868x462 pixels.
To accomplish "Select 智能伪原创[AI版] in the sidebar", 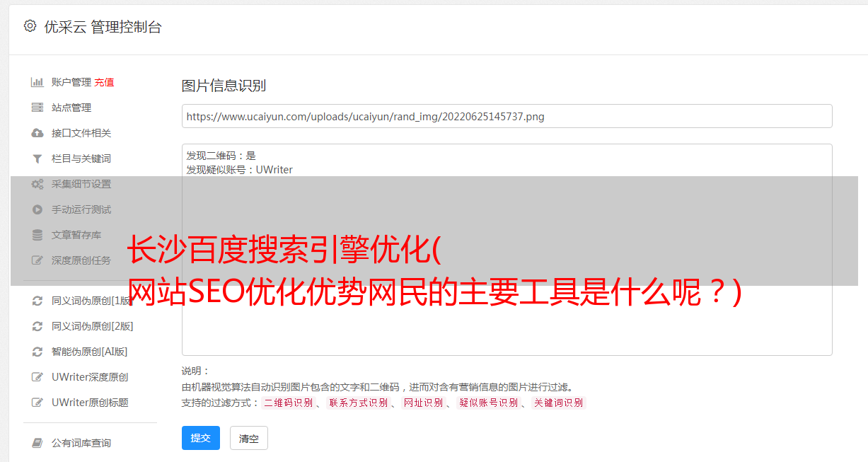I will 89,352.
